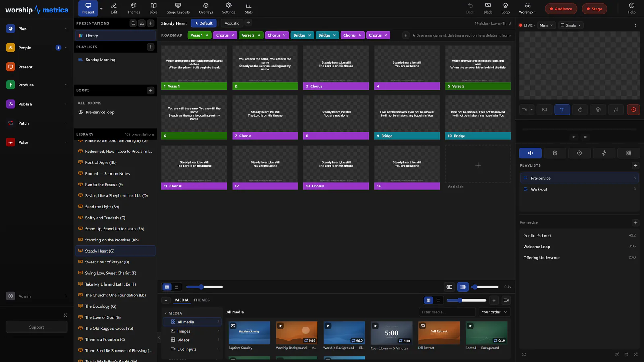Viewport: 644px width, 362px height.
Task: Click the import presentations download icon
Action: pos(142,23)
